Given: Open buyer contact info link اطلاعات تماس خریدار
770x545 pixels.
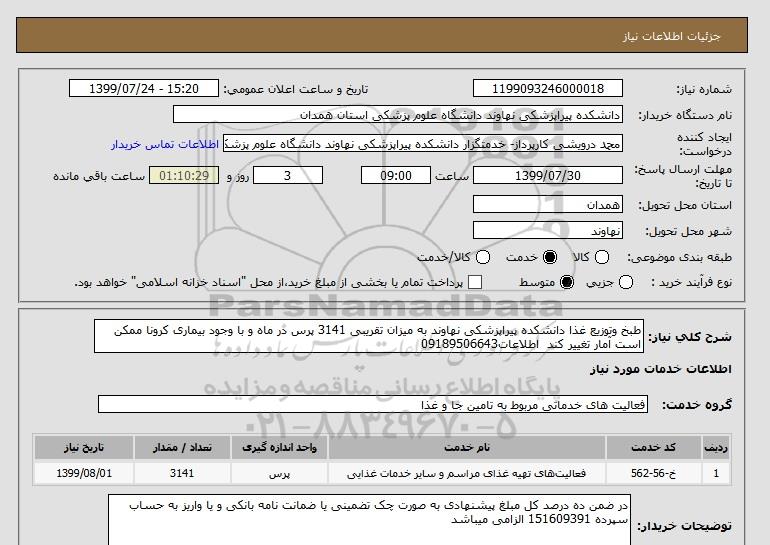Looking at the screenshot, I should click(165, 144).
